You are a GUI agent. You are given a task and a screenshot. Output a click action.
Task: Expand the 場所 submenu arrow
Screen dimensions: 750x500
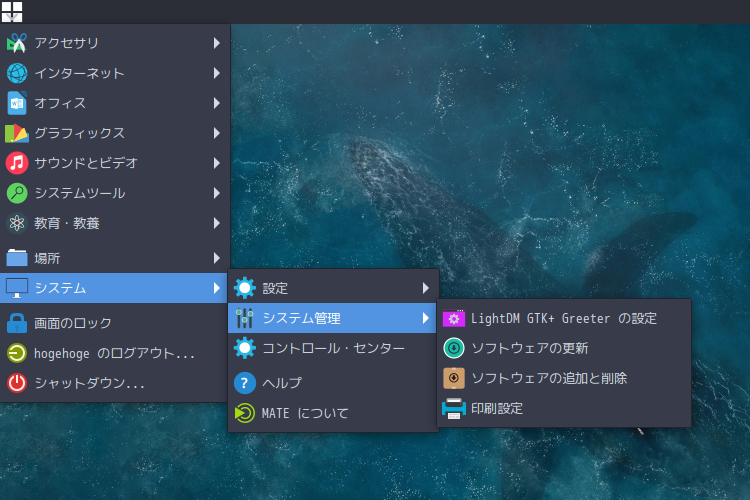(x=217, y=258)
